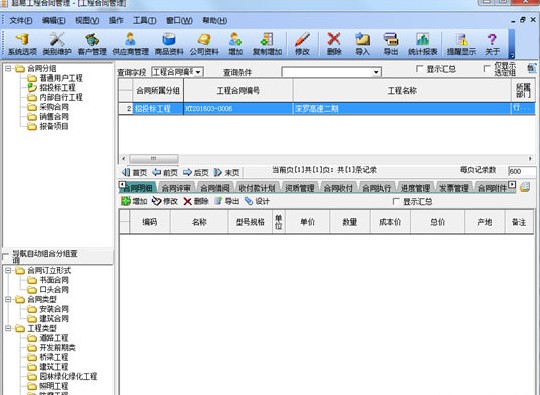This screenshot has width=540, height=395.
Task: Click horizontal scrollbar thumb of contract grid
Action: point(154,159)
